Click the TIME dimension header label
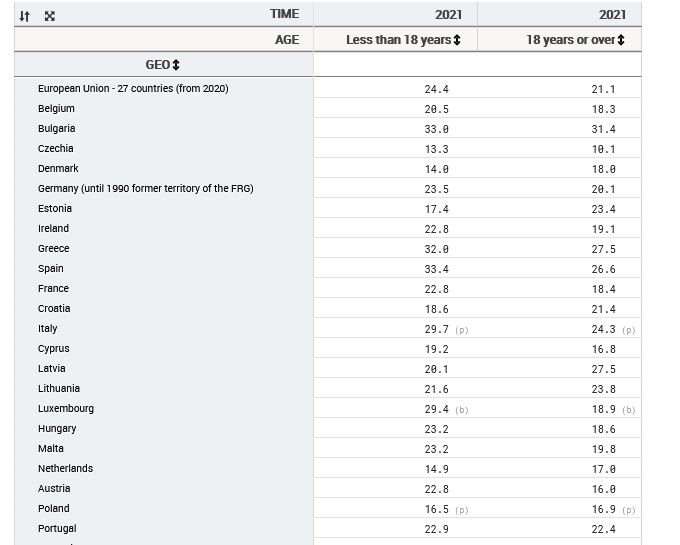Viewport: 680px width, 545px height. [284, 14]
